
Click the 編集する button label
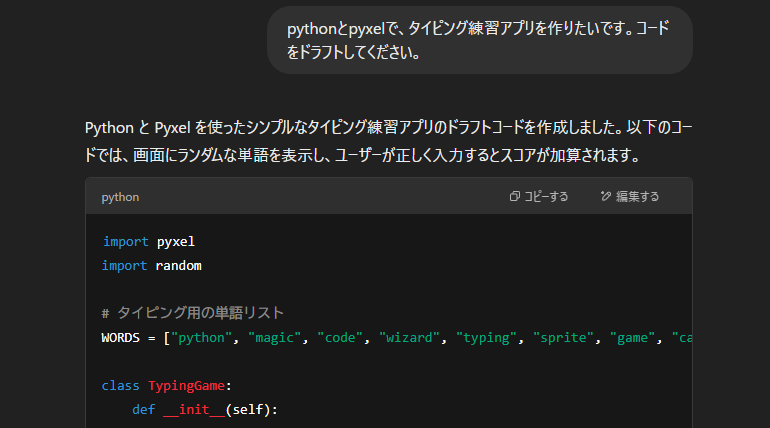637,196
